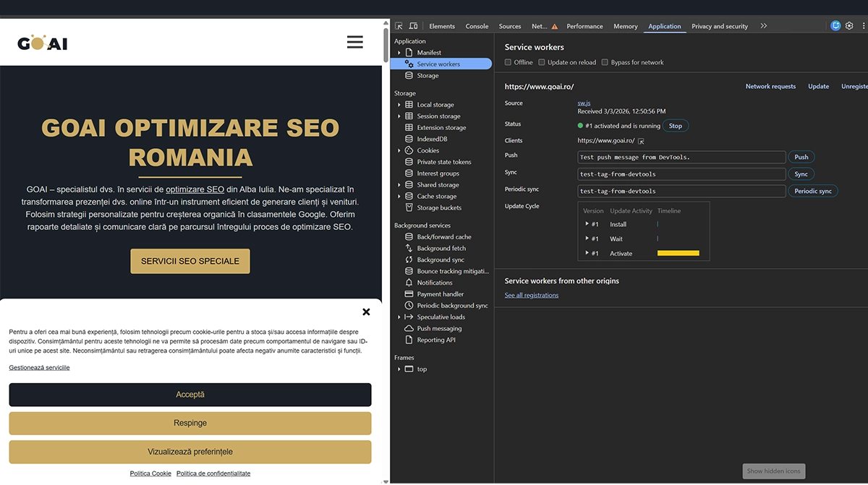
Task: Click the Payment handler card icon
Action: (409, 294)
